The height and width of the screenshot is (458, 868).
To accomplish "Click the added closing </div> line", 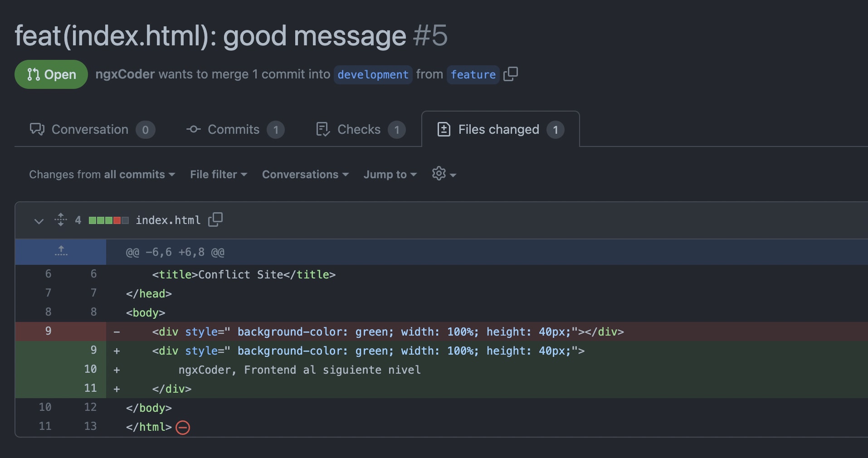I will [172, 389].
